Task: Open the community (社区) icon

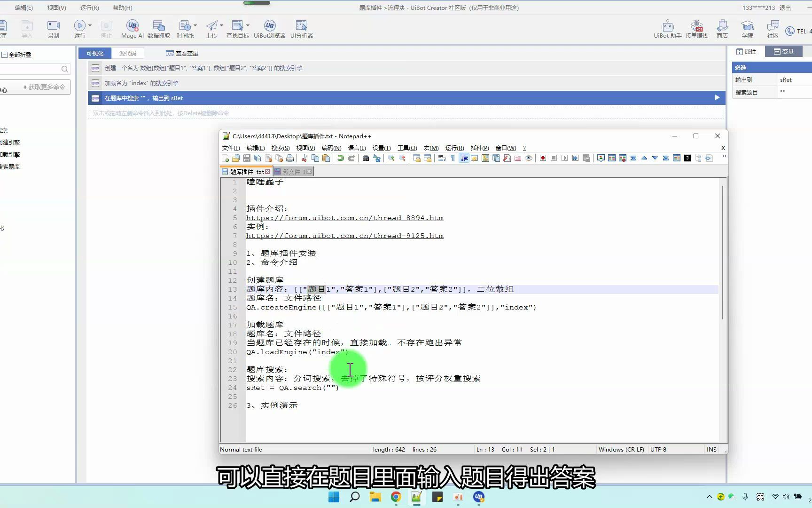Action: [773, 29]
